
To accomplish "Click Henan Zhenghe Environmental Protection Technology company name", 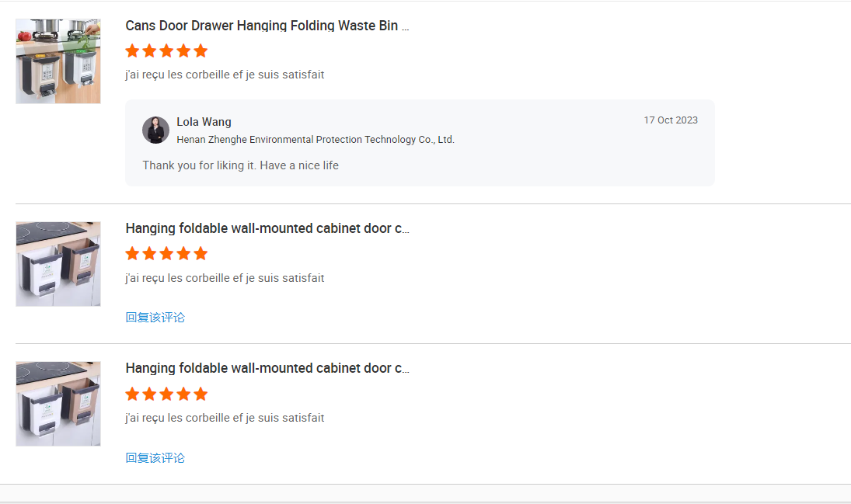I will 315,140.
